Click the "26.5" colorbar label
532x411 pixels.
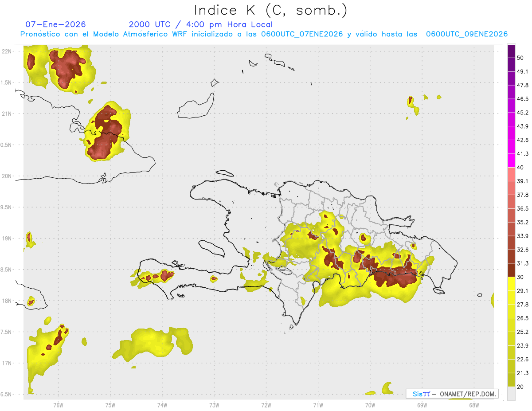(523, 318)
